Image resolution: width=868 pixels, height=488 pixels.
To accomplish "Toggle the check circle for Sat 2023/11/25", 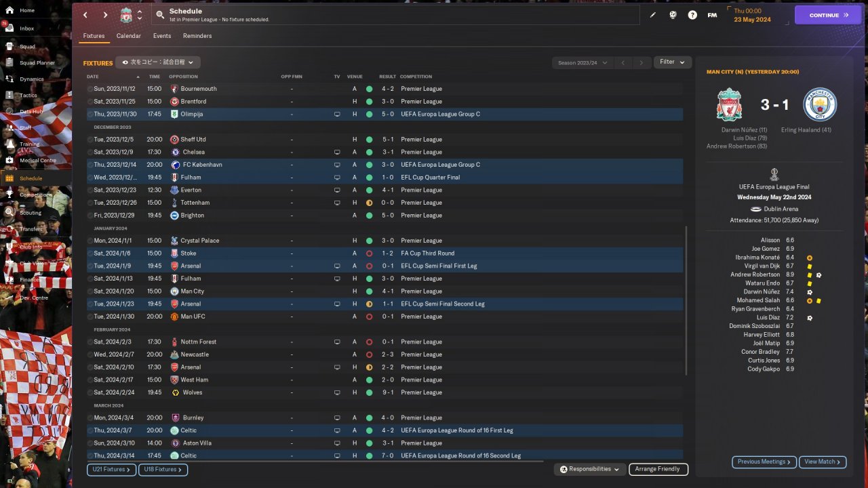I will click(x=90, y=102).
